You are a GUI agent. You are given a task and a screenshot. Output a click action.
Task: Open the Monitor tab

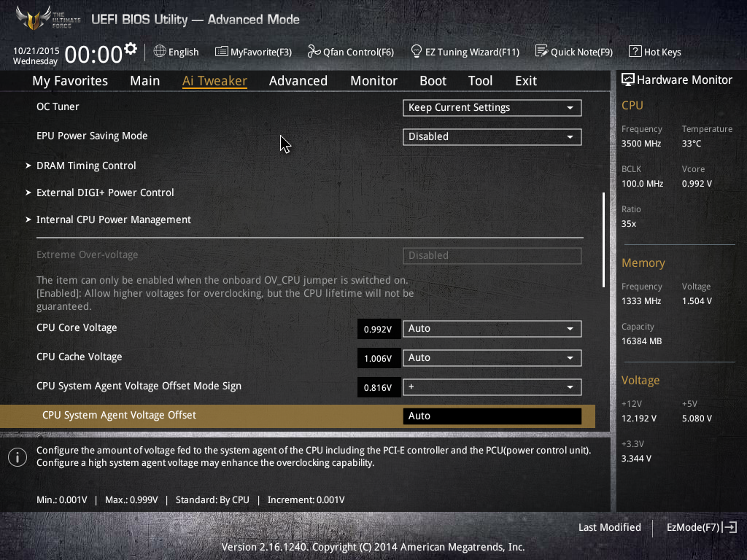click(373, 81)
